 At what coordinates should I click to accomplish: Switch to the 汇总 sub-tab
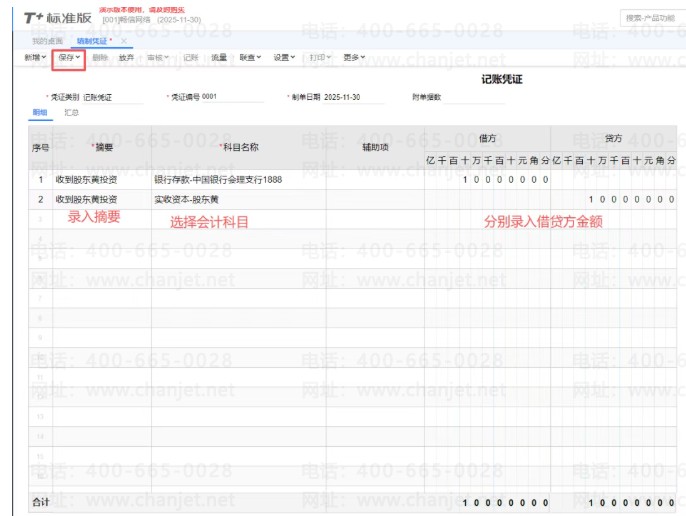pos(71,112)
